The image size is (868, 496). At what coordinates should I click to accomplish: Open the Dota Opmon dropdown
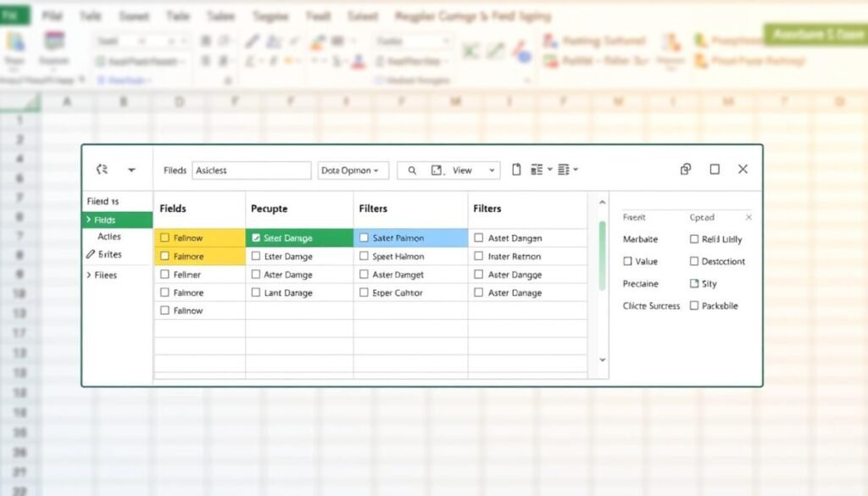point(353,170)
